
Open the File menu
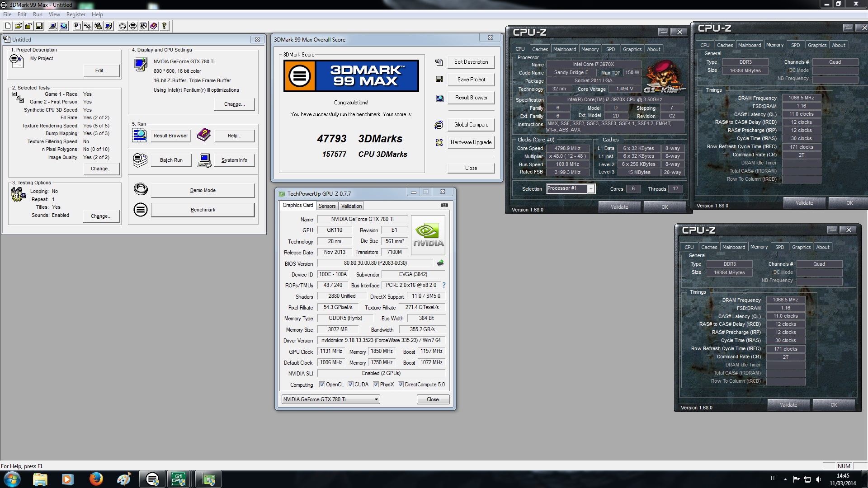point(7,14)
